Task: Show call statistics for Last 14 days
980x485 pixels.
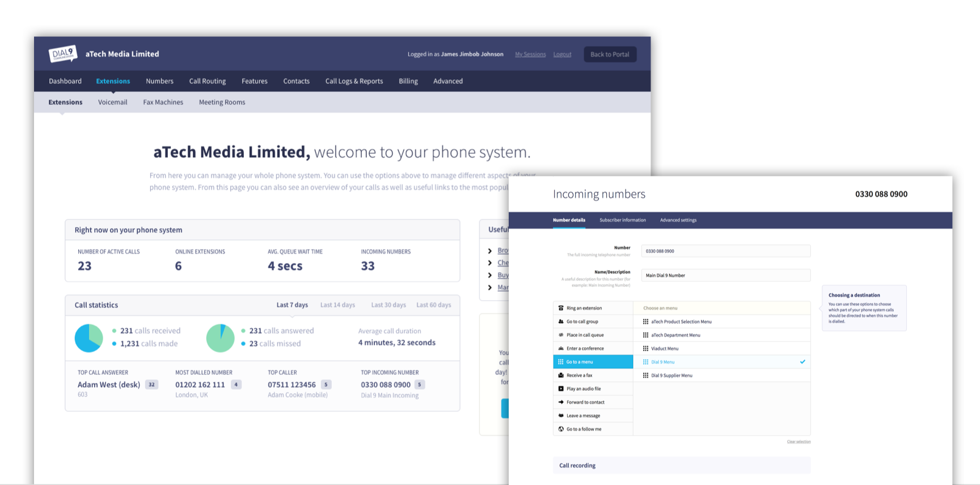Action: (337, 305)
